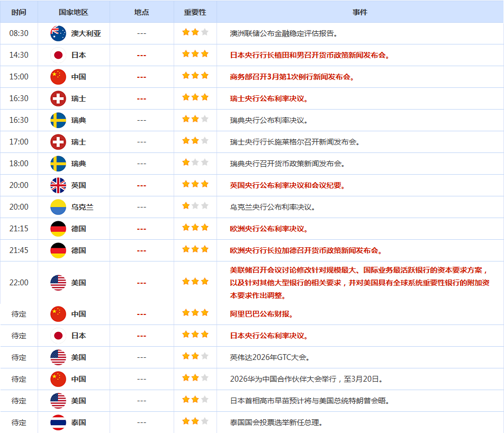504x433 pixels.
Task: Click the USA flag in the 22:00 row
Action: click(x=58, y=283)
